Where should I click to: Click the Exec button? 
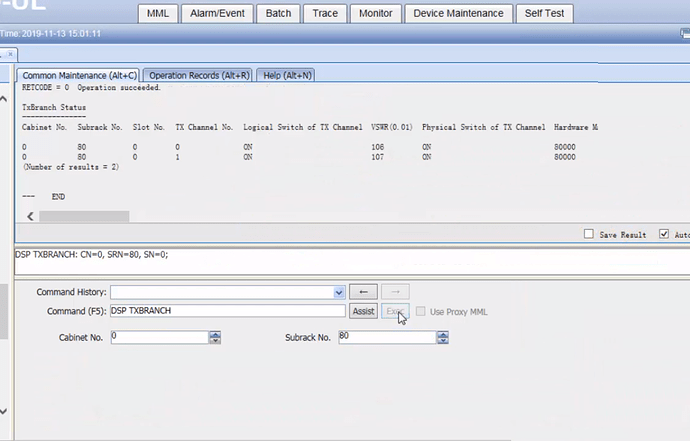point(395,311)
